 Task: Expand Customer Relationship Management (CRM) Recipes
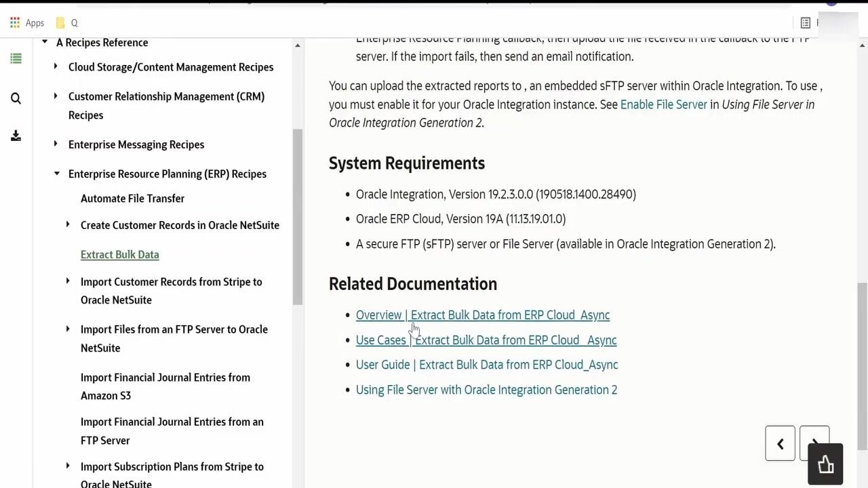56,96
